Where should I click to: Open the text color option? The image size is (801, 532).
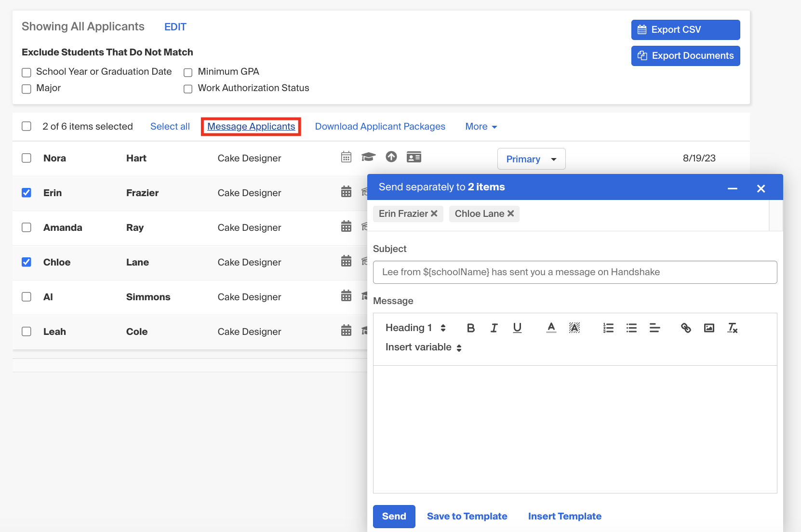pyautogui.click(x=551, y=328)
